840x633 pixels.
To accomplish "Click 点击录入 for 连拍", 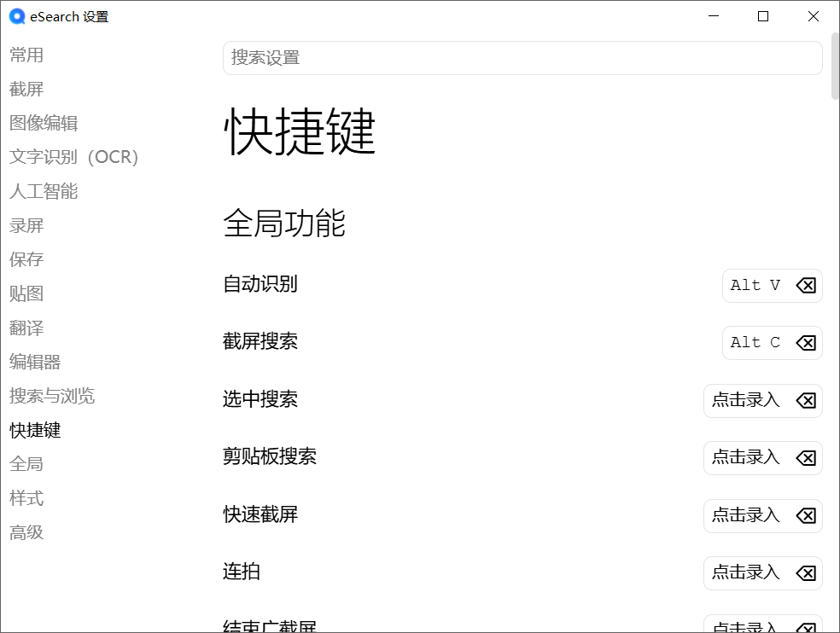I will point(746,573).
